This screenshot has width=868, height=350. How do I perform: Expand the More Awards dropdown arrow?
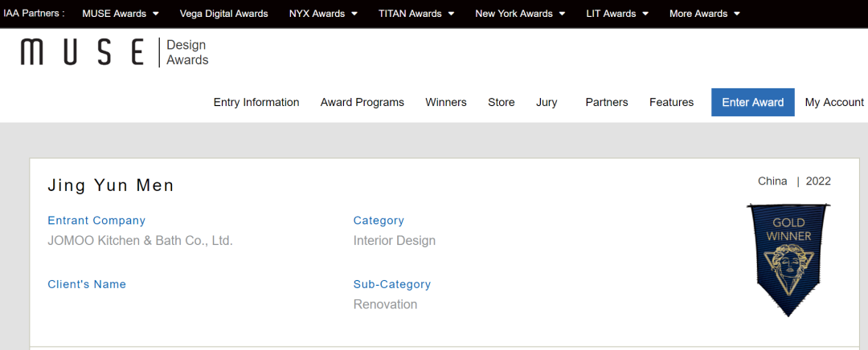click(x=737, y=14)
